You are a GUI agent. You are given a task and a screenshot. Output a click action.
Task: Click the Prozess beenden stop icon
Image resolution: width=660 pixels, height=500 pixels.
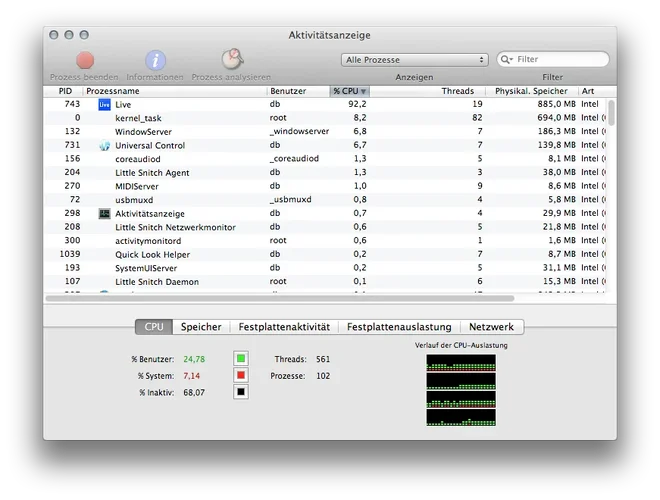pyautogui.click(x=85, y=61)
